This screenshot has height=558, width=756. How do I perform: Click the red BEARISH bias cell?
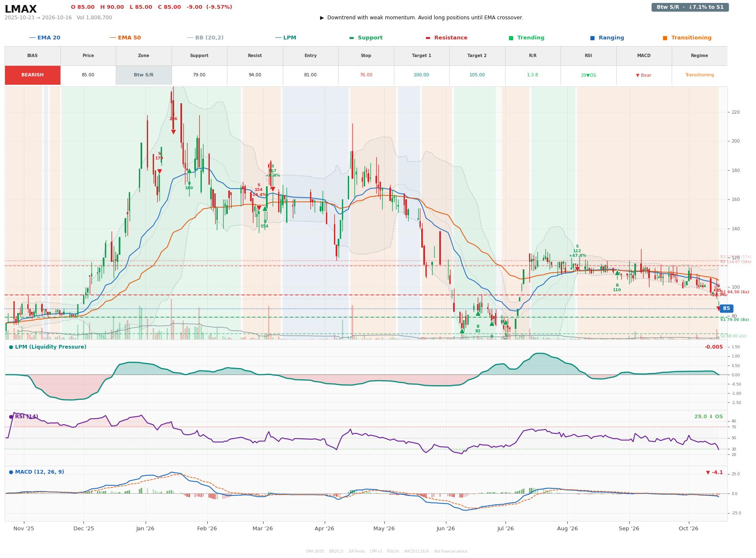coord(33,75)
